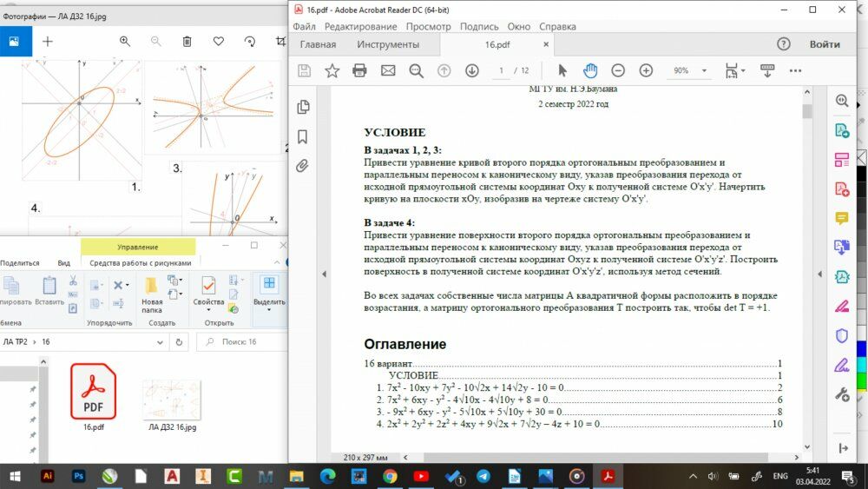The width and height of the screenshot is (868, 489).
Task: Click the print icon in Acrobat toolbar
Action: pos(359,70)
